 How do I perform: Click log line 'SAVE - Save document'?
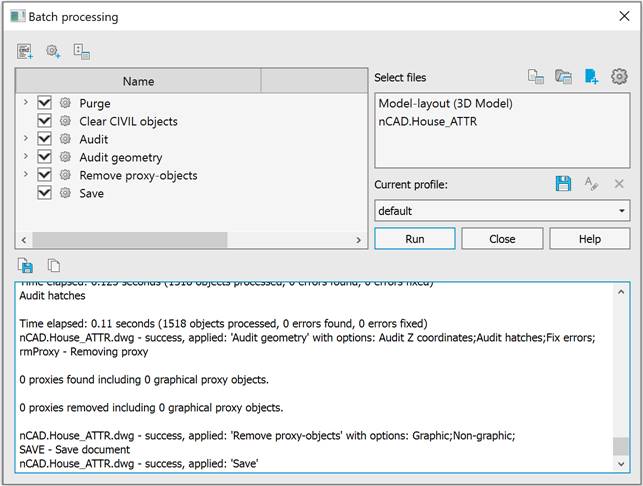pyautogui.click(x=75, y=449)
